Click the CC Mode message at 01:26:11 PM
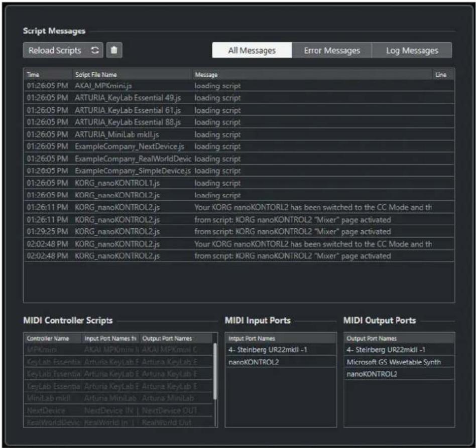The width and height of the screenshot is (476, 448). 313,207
